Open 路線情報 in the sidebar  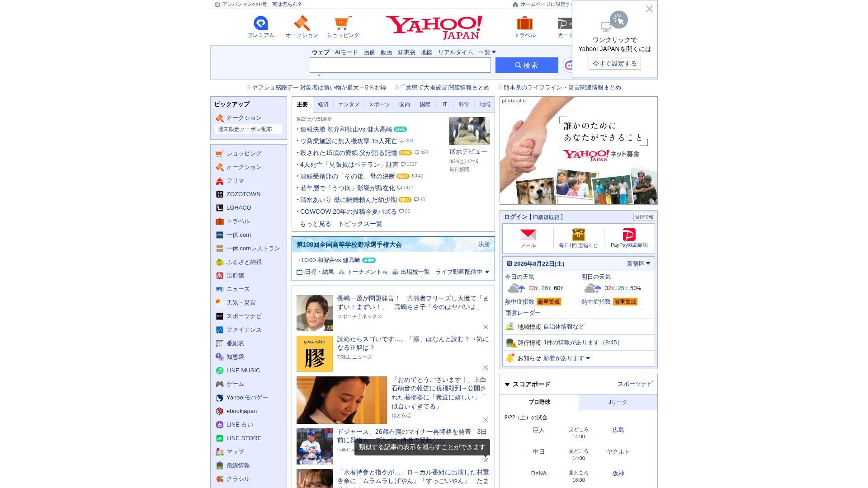click(x=238, y=465)
